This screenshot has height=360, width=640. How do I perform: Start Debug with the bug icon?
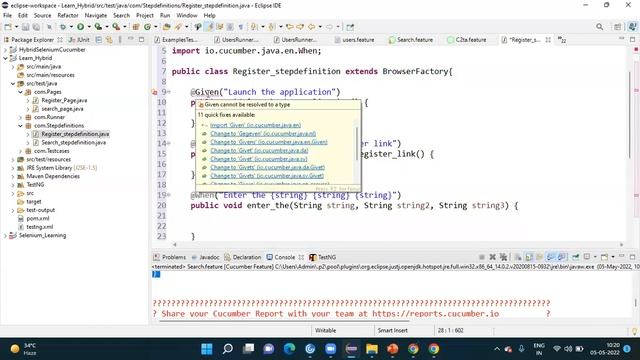(x=63, y=27)
